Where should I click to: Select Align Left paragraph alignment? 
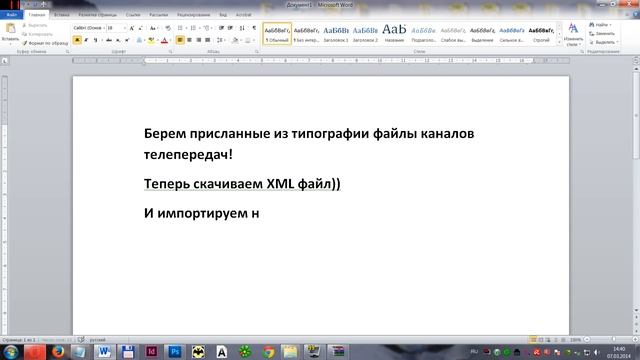point(180,40)
